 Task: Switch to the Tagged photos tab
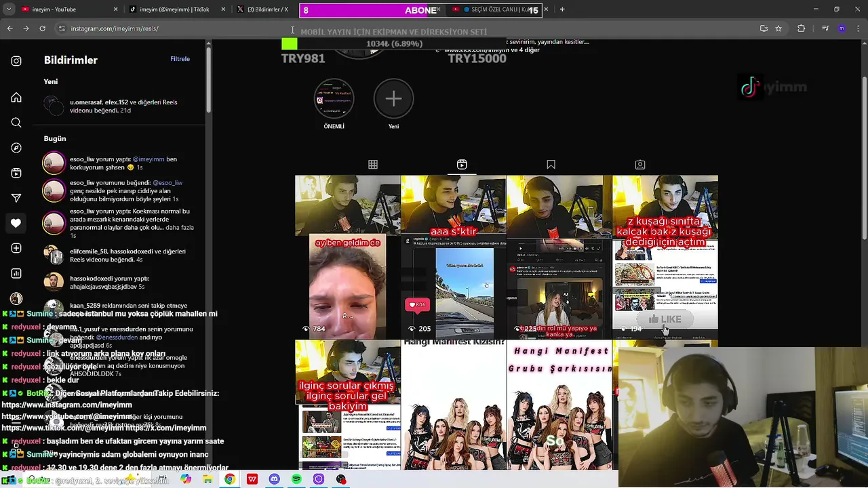639,165
